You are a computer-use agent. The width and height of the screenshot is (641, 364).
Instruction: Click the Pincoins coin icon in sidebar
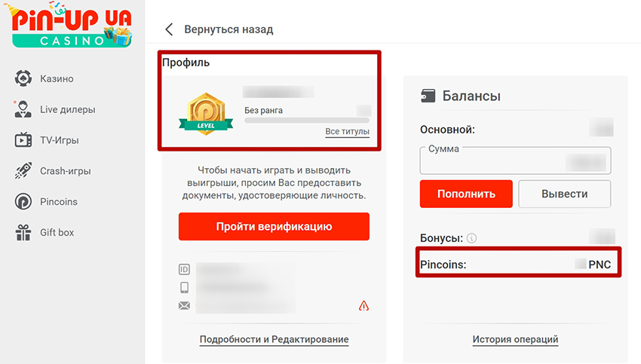(23, 201)
